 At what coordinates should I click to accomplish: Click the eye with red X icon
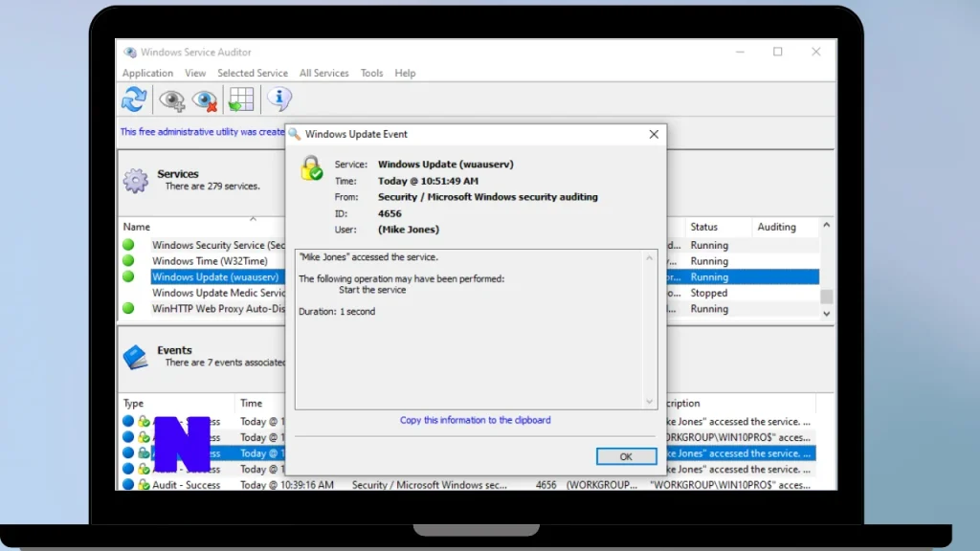pyautogui.click(x=205, y=99)
